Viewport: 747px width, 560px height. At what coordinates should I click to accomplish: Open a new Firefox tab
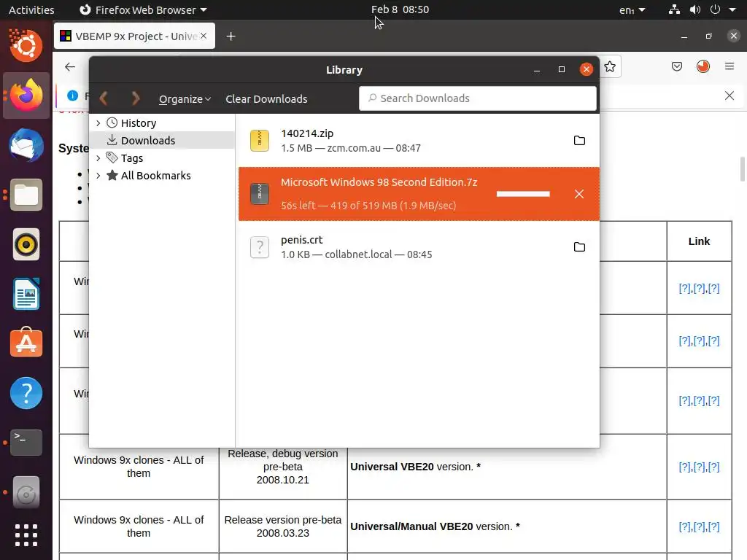pos(231,36)
